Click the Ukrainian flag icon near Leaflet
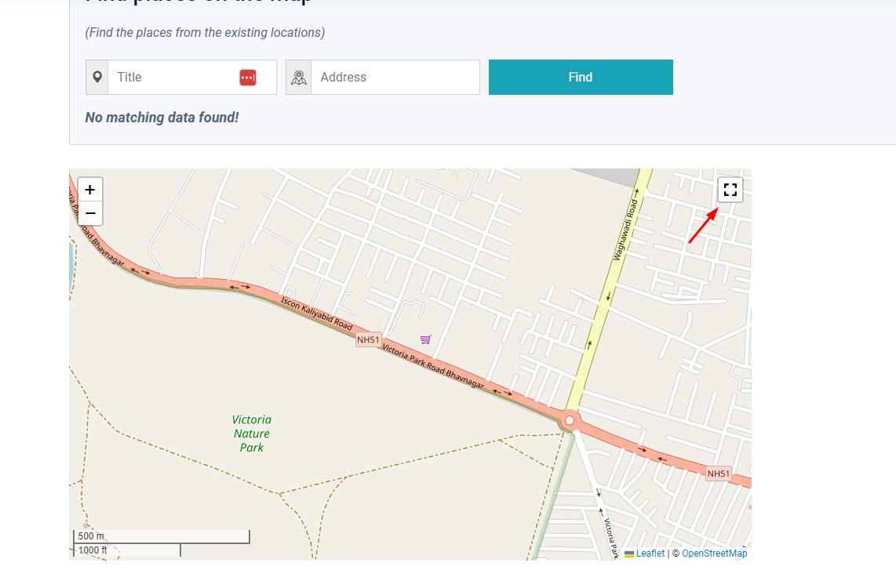This screenshot has height=588, width=896. [x=629, y=554]
